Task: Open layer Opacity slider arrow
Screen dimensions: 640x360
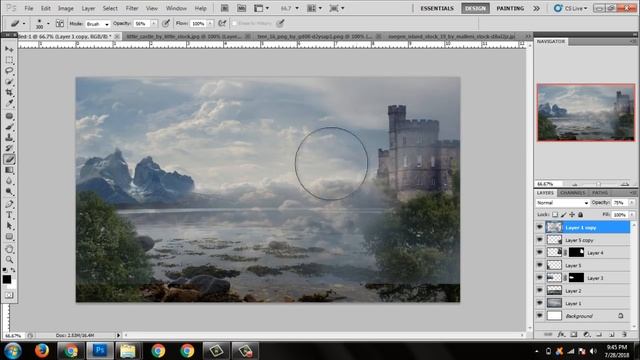Action: [632, 203]
